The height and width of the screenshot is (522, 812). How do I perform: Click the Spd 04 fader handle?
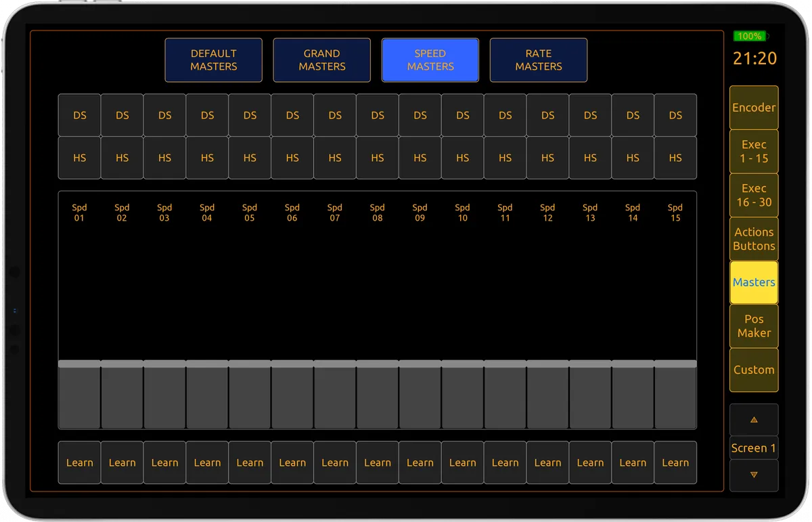point(208,364)
